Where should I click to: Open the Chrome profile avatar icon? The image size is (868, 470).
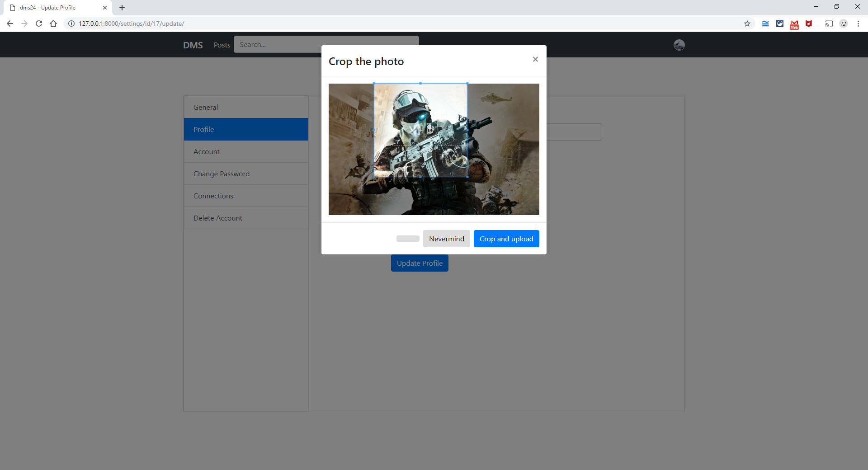(844, 23)
